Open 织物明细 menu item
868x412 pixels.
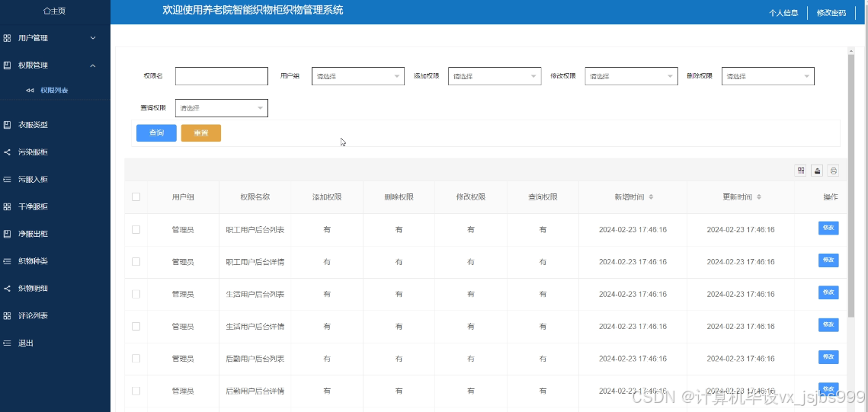34,288
